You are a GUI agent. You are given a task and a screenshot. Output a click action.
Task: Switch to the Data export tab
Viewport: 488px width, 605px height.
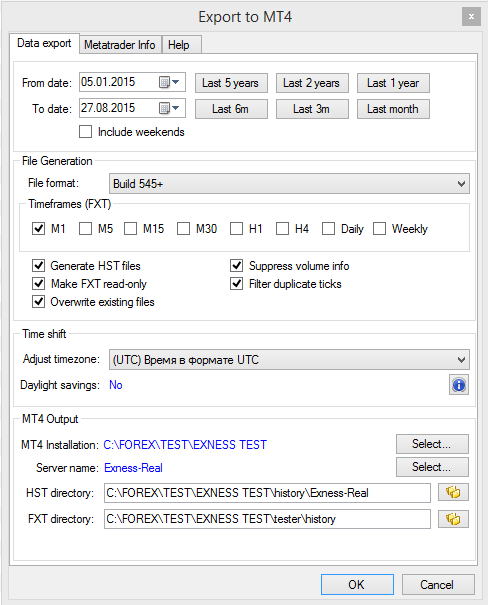tap(44, 43)
